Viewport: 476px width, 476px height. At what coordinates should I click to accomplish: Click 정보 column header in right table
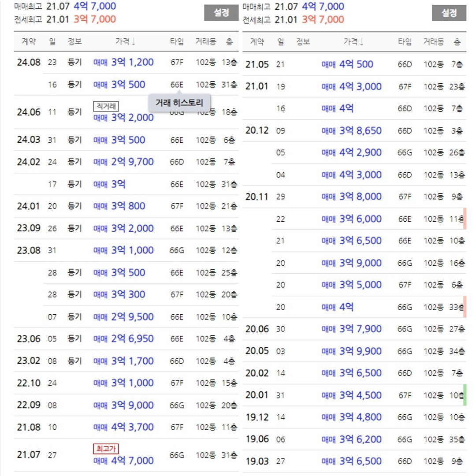coord(303,42)
